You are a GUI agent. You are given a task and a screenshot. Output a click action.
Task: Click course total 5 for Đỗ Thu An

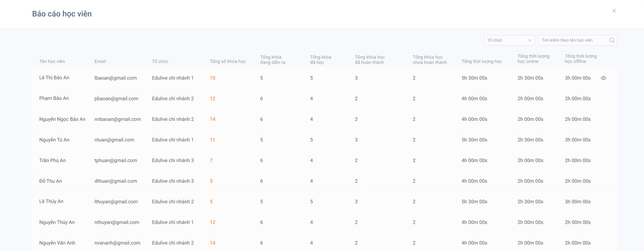(x=211, y=181)
